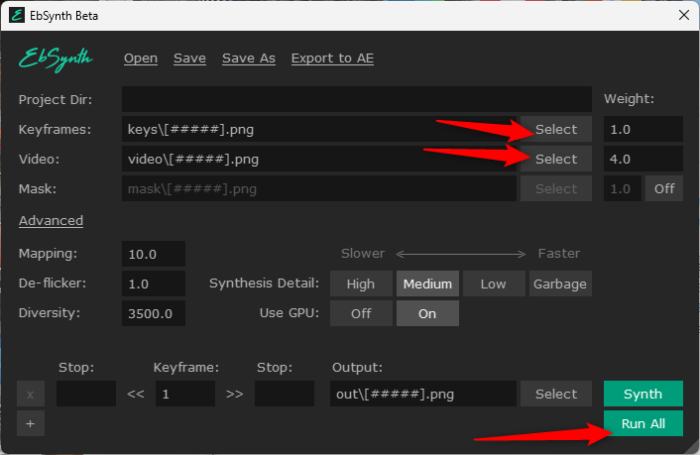Screen dimensions: 700x455
Task: Add a new keyframe row with plus
Action: click(30, 423)
